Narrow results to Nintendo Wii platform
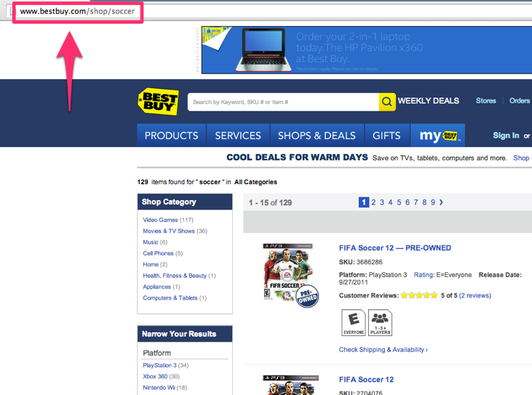Screen dimensions: 532x395 pyautogui.click(x=159, y=388)
